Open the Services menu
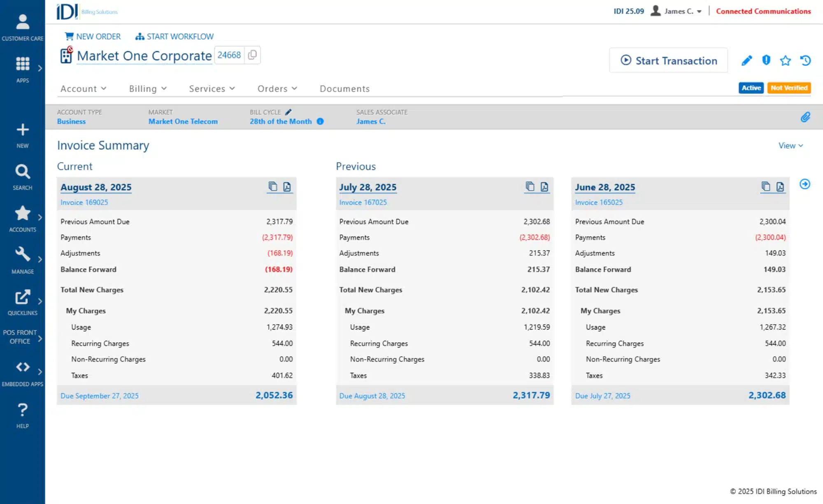Viewport: 823px width, 504px height. click(212, 88)
